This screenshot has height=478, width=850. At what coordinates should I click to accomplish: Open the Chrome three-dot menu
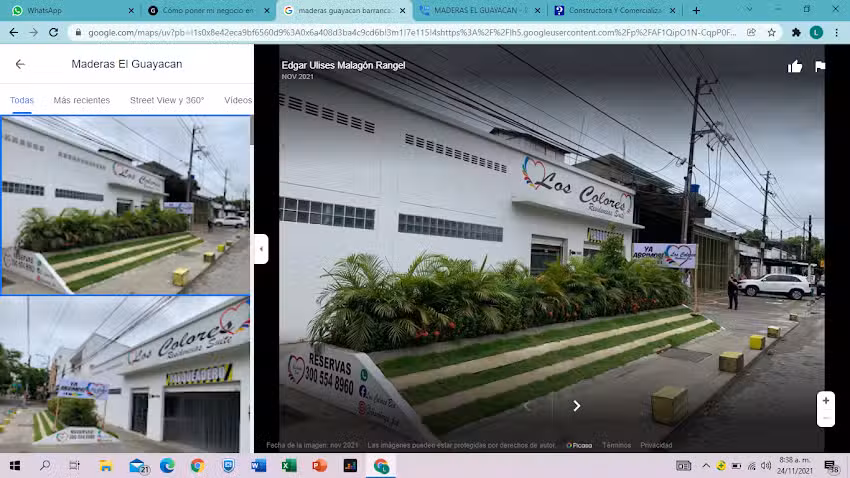pyautogui.click(x=837, y=32)
